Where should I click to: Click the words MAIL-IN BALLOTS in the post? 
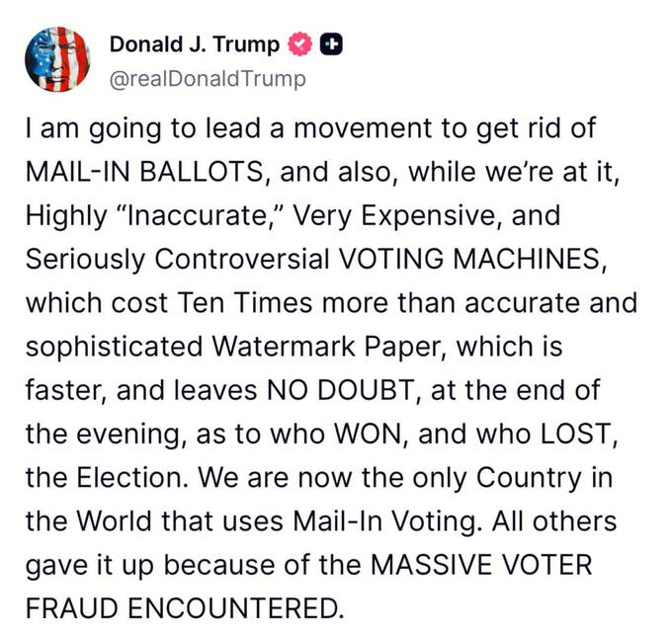144,172
